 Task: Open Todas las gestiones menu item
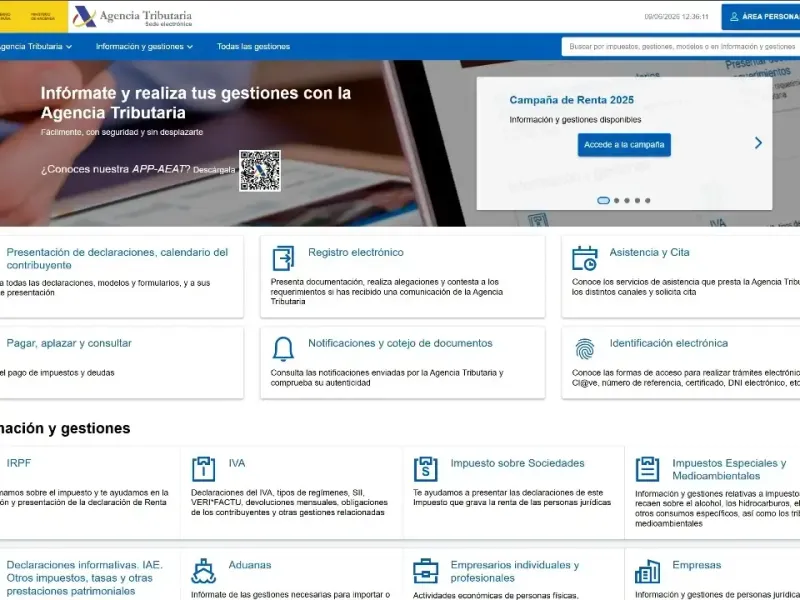point(253,46)
